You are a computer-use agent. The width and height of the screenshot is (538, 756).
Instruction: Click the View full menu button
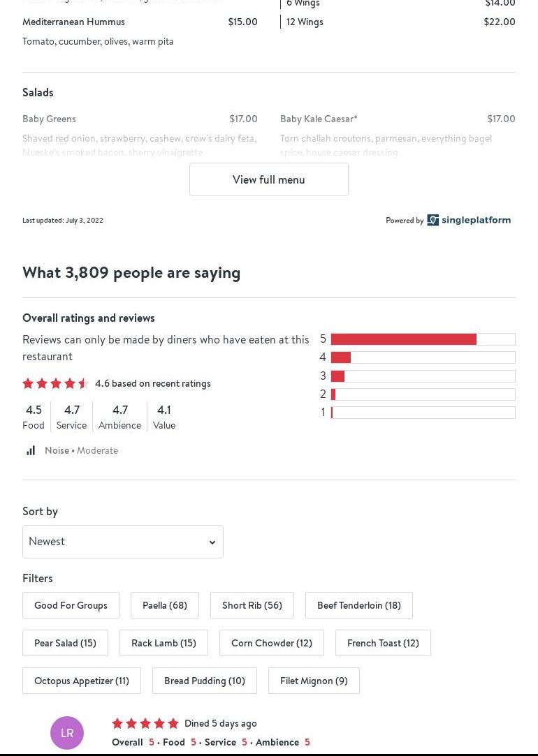tap(268, 179)
